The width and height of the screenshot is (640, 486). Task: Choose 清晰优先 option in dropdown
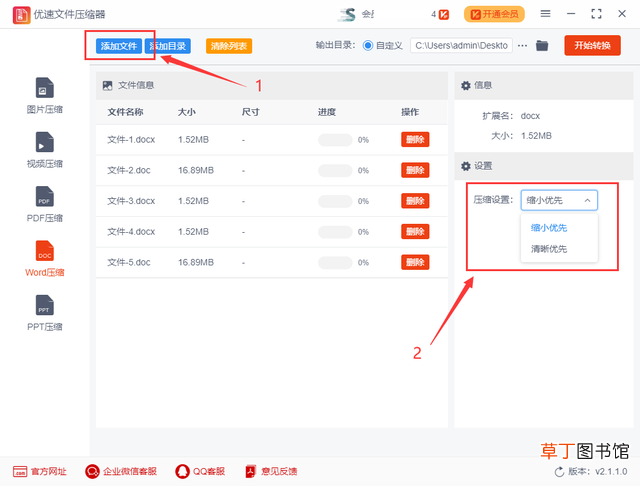coord(549,249)
